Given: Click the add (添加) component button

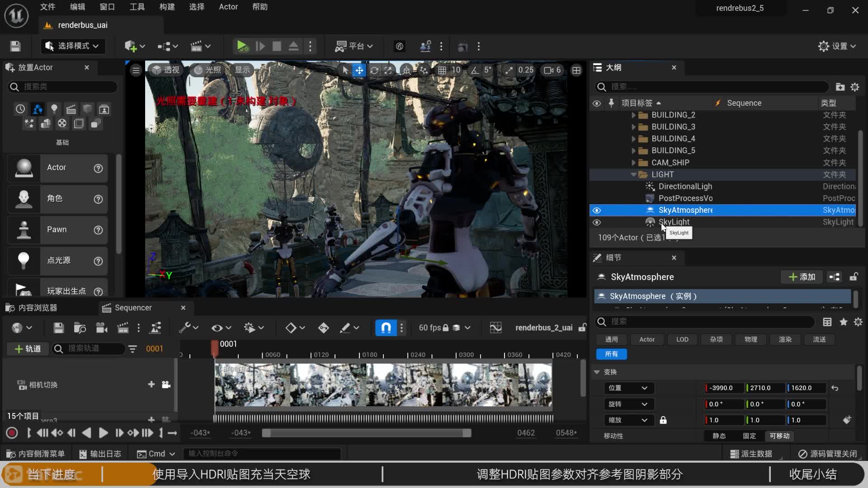Looking at the screenshot, I should click(x=802, y=277).
